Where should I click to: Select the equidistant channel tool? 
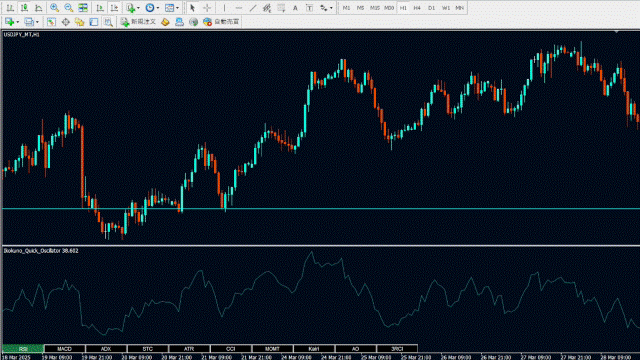[267, 8]
